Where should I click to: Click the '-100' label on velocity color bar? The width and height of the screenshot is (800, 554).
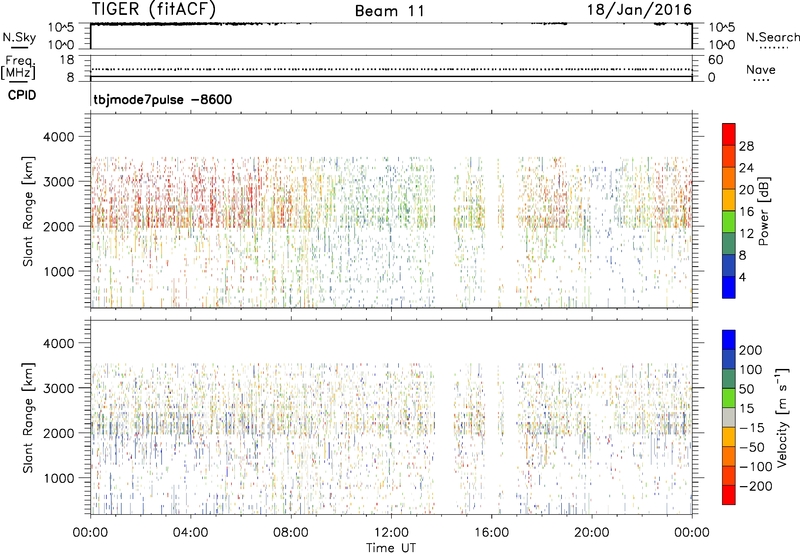coord(756,467)
